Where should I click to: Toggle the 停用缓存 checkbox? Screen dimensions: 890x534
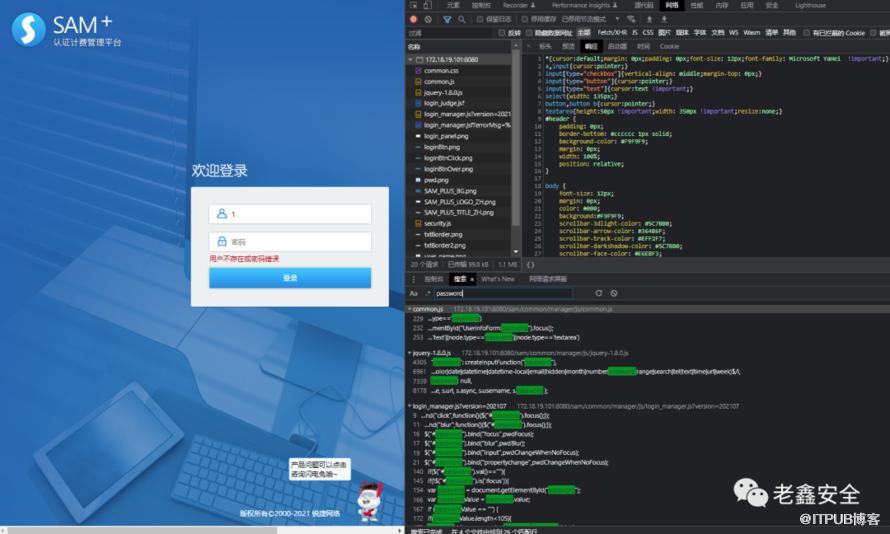coord(523,18)
